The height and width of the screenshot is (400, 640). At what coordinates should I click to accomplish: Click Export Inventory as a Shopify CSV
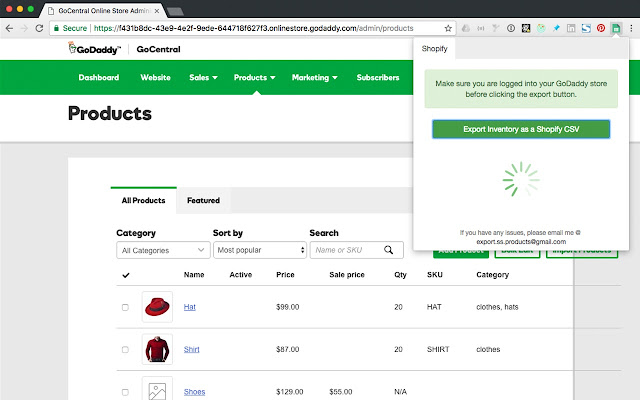coord(521,129)
